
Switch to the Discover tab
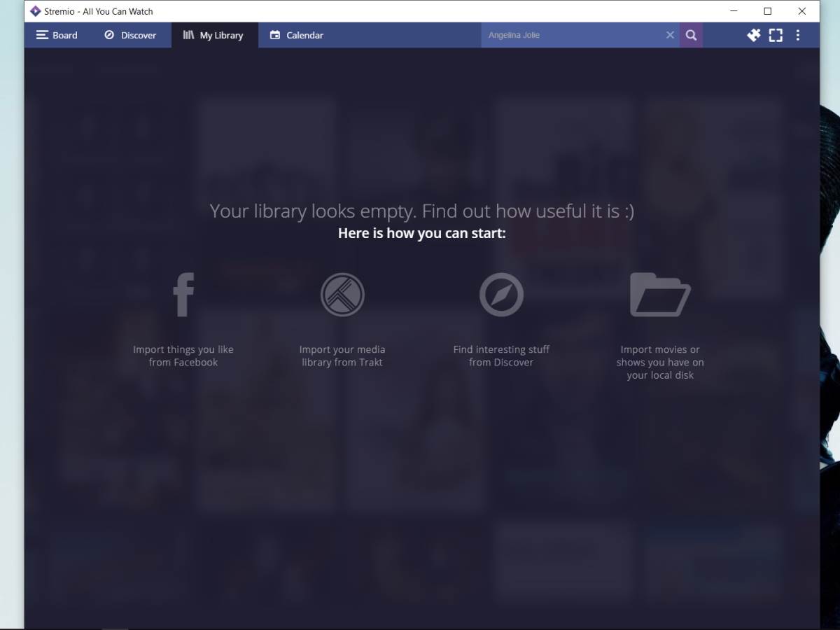click(130, 35)
